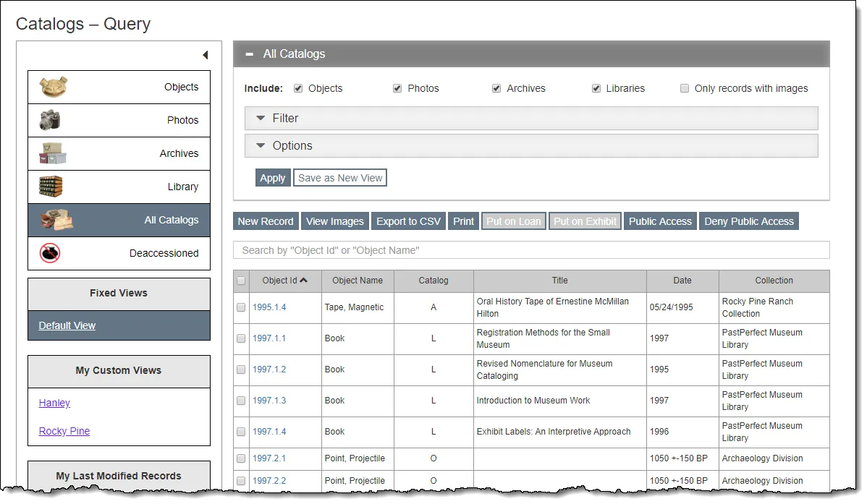This screenshot has height=504, width=867.
Task: Click the Put on Loan button
Action: pos(514,221)
